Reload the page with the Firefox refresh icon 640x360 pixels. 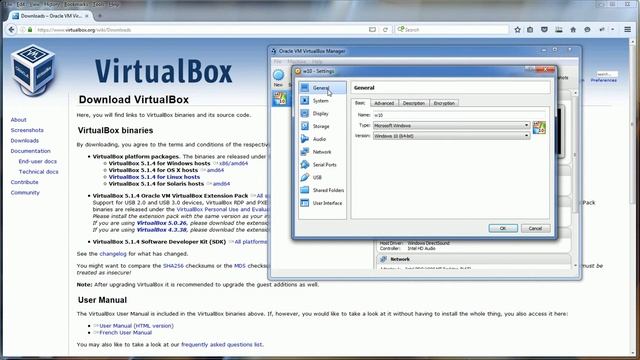pyautogui.click(x=385, y=30)
